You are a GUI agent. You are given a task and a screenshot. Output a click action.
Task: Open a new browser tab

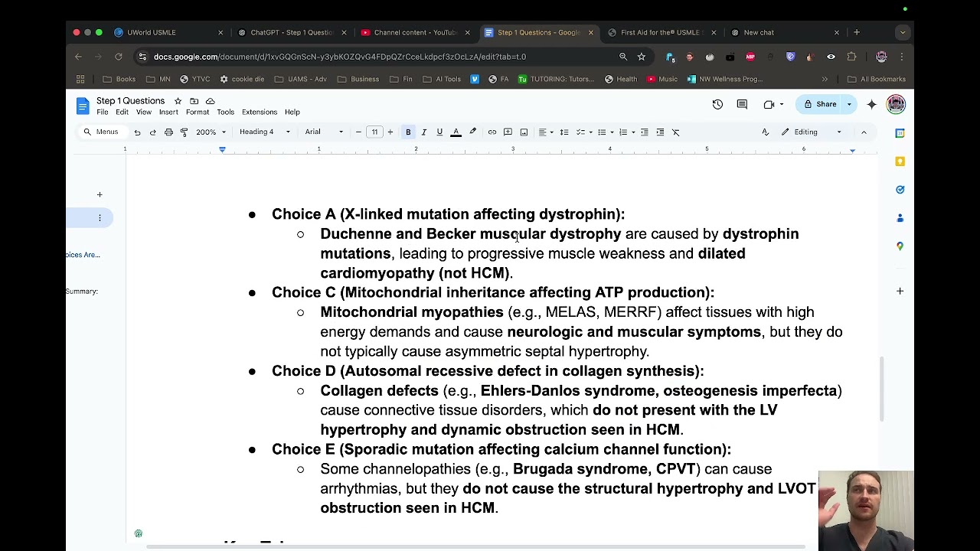pos(857,32)
